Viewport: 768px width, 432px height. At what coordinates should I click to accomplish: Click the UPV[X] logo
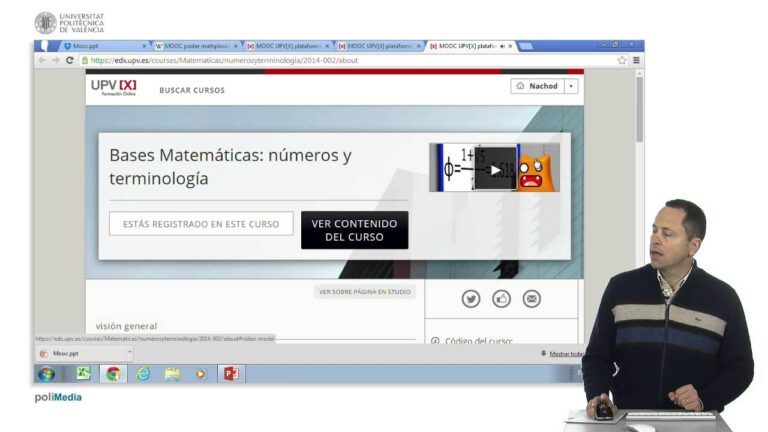(114, 87)
